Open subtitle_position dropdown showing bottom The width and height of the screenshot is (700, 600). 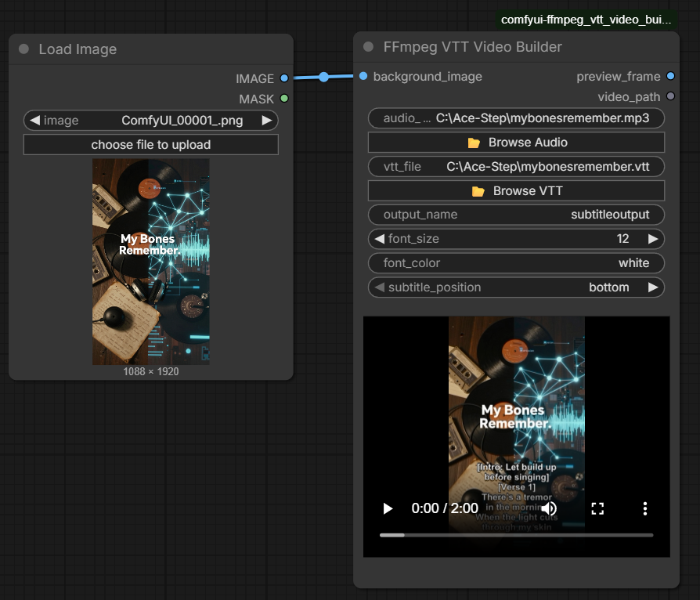click(516, 287)
